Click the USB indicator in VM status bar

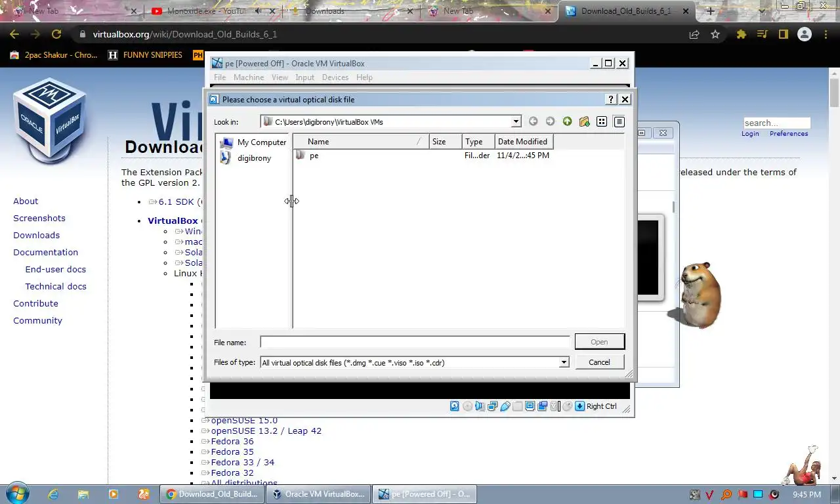pos(505,406)
